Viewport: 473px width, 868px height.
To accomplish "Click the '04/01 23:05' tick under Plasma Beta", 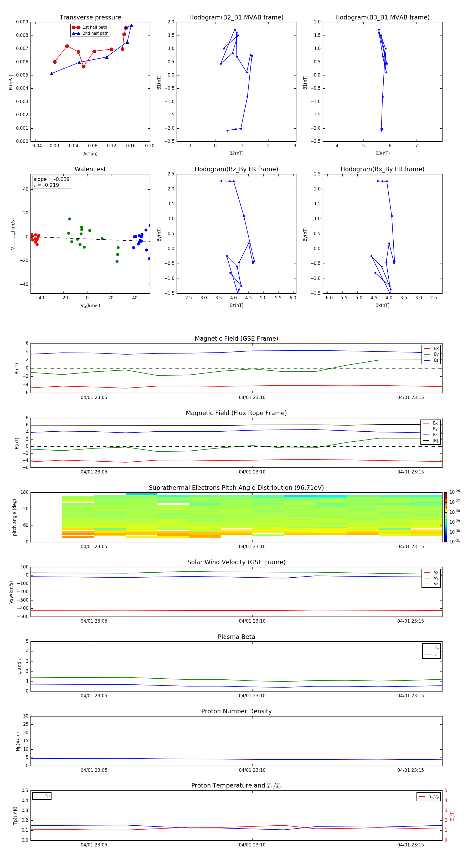I will [94, 696].
